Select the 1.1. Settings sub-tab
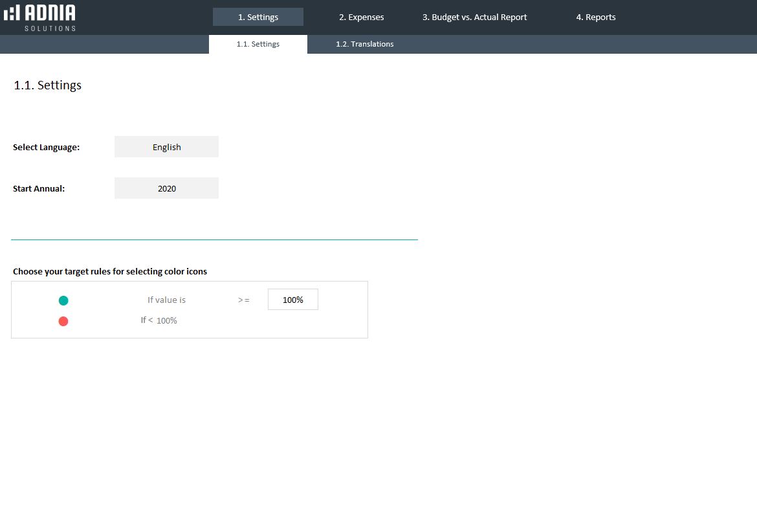The width and height of the screenshot is (757, 532). [x=258, y=44]
